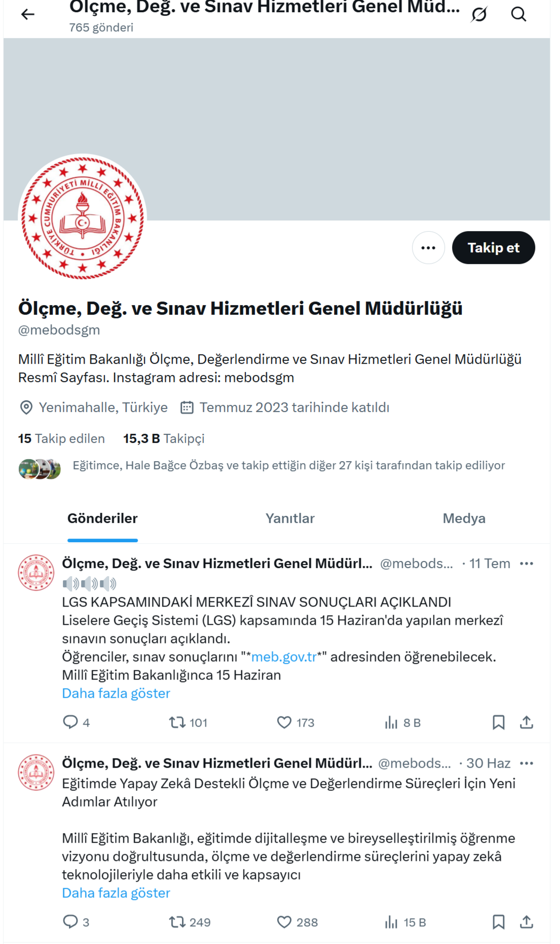The image size is (560, 944).
Task: Click the search magnifier icon
Action: [x=518, y=14]
